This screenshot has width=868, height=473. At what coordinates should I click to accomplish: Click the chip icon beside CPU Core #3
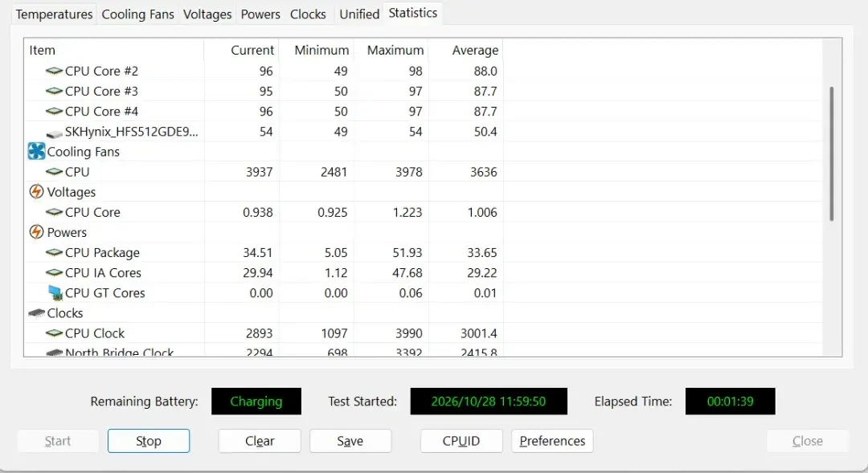(54, 92)
